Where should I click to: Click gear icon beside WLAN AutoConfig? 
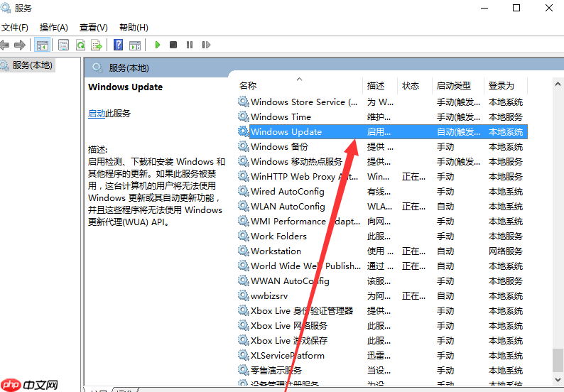click(x=244, y=206)
